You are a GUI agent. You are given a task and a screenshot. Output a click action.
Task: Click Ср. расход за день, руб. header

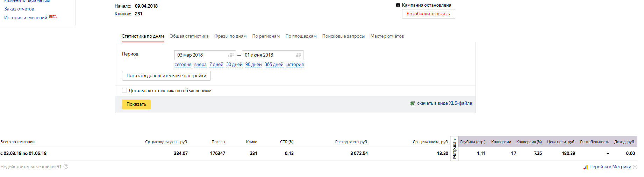point(166,142)
